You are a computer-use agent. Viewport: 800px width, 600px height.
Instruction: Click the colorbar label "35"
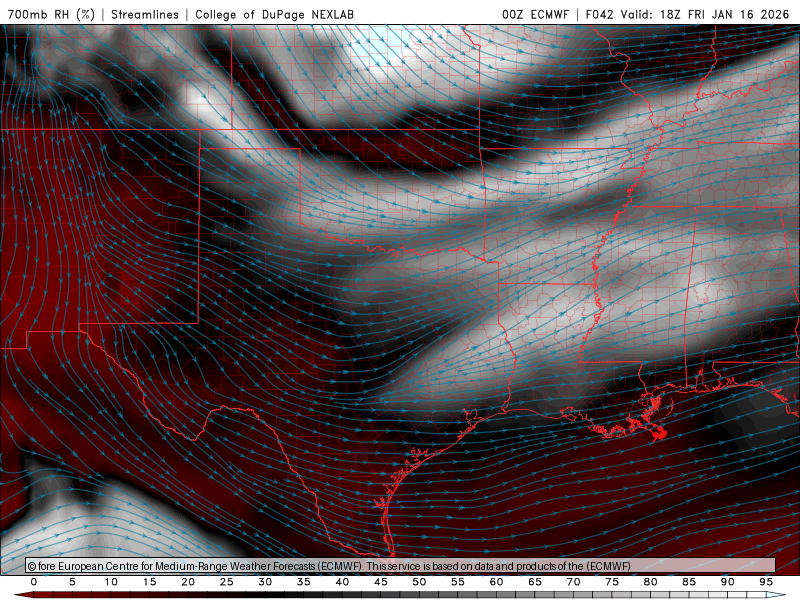[304, 582]
